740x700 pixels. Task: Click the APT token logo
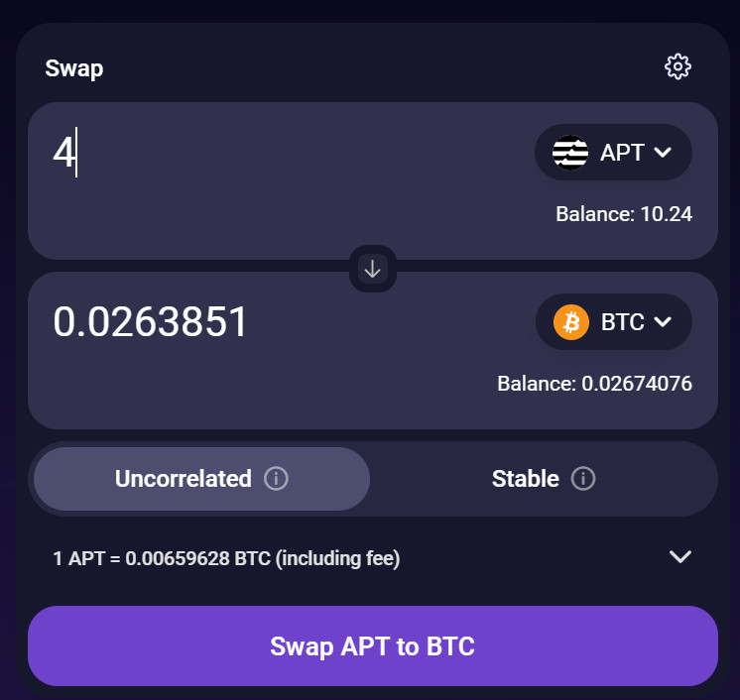click(x=570, y=153)
